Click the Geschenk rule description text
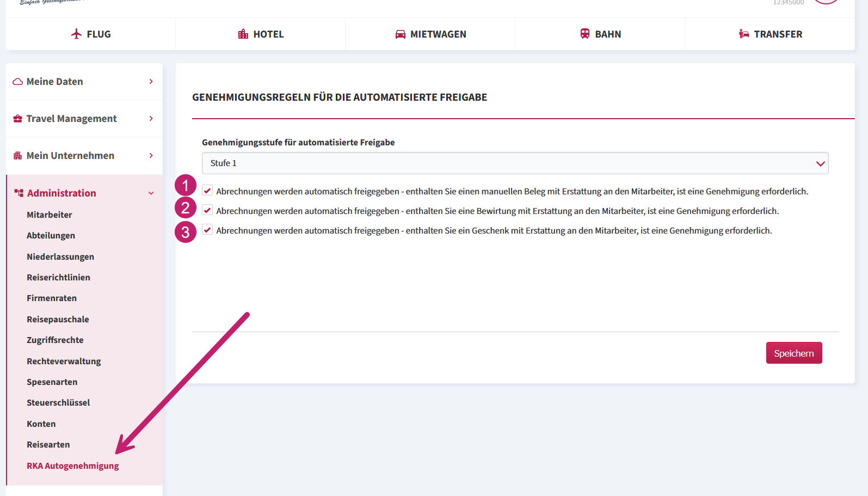Viewport: 868px width, 496px height. coord(494,230)
